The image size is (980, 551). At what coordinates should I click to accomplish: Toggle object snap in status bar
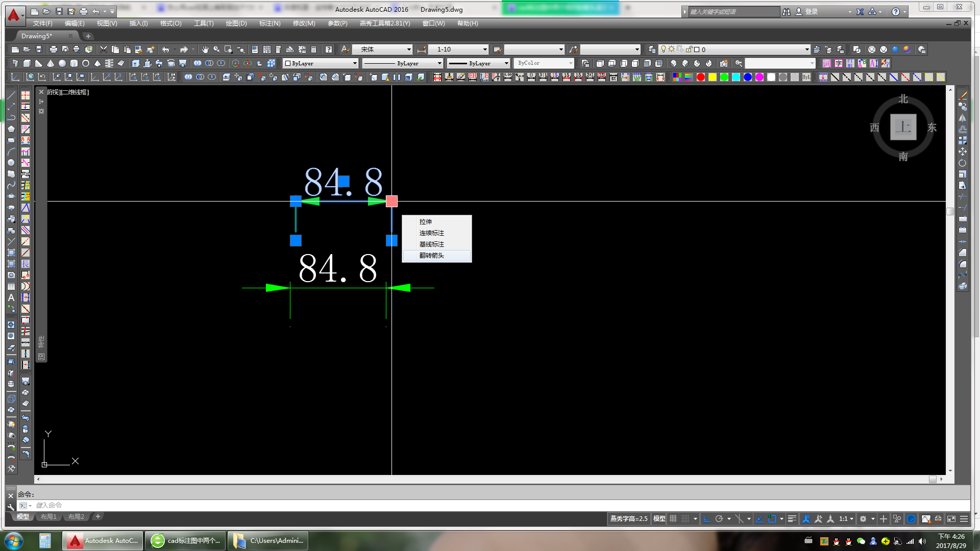pyautogui.click(x=772, y=519)
